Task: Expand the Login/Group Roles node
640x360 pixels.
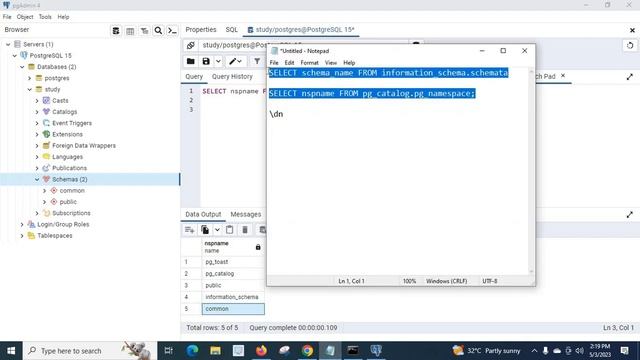Action: click(x=22, y=224)
